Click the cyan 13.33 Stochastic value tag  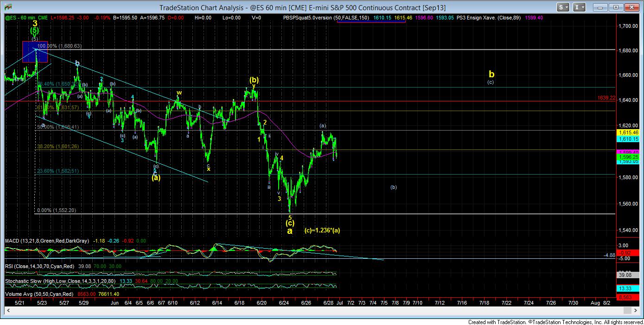[627, 288]
